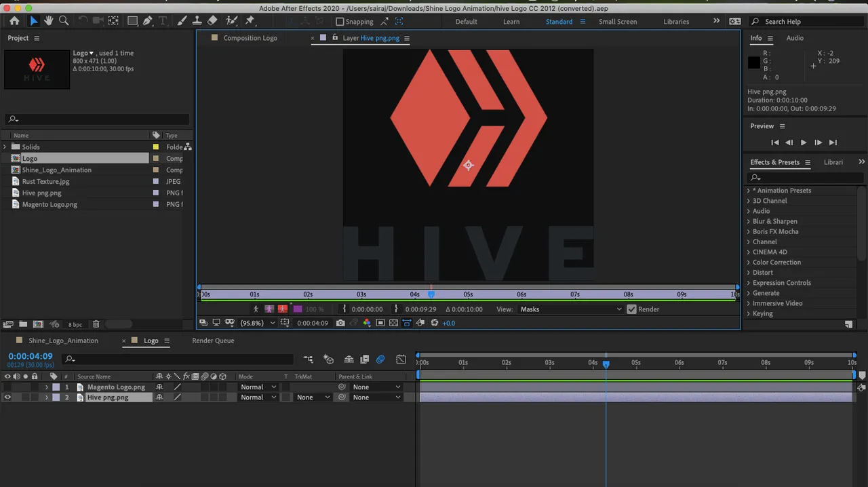Open Parent dropdown for Magento Logo.png layer

[x=376, y=387]
